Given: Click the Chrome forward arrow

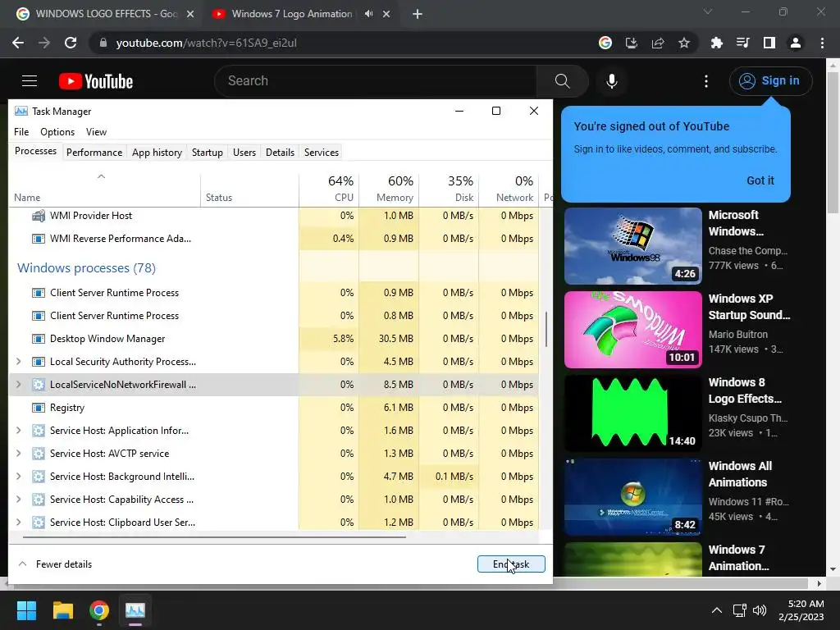Looking at the screenshot, I should click(44, 43).
